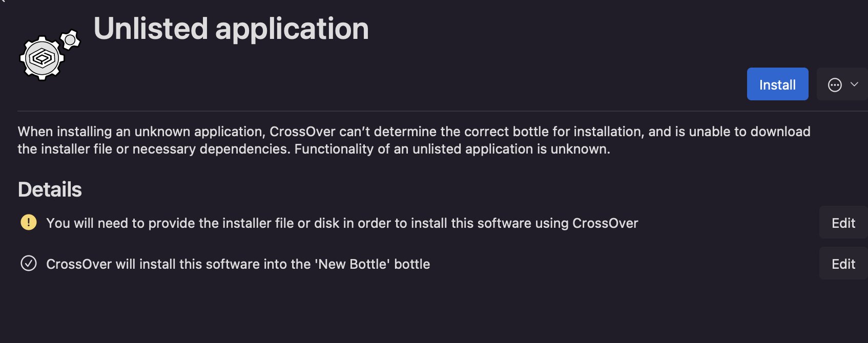
Task: Click 'Functionality of an unlisted application' sentence
Action: (x=452, y=149)
